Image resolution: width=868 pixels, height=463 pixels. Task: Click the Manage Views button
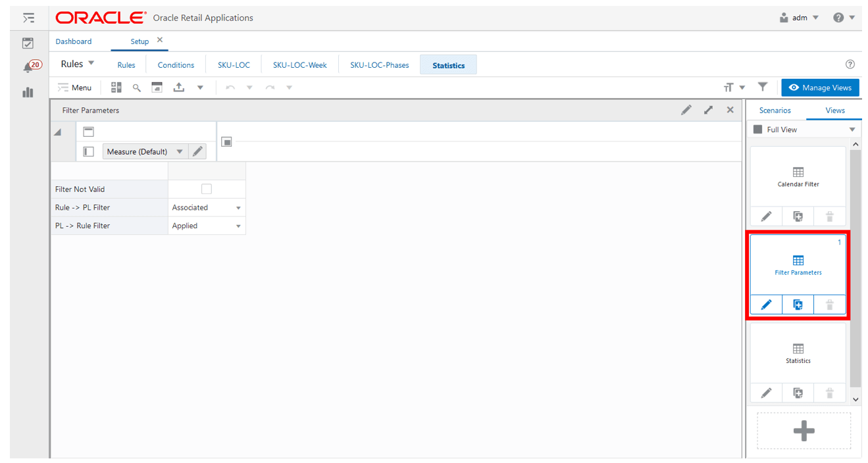[820, 87]
